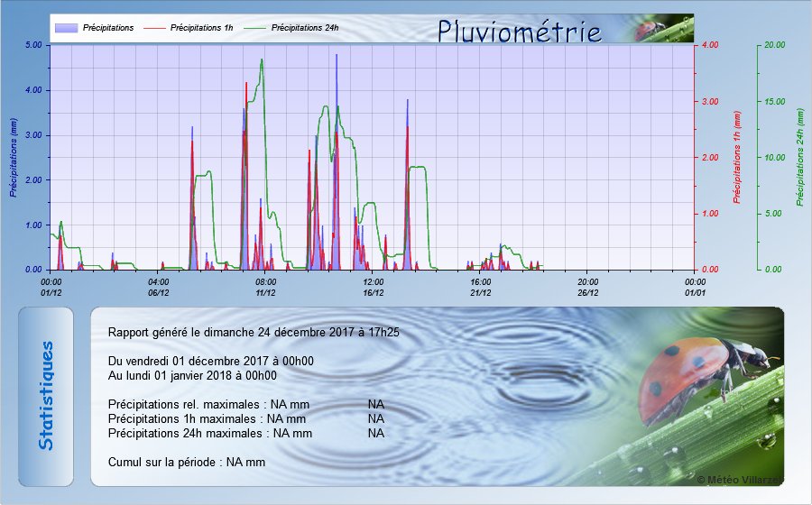This screenshot has height=505, width=812.
Task: Click the NA value beside Précipitations 1h maximales
Action: pos(376,418)
